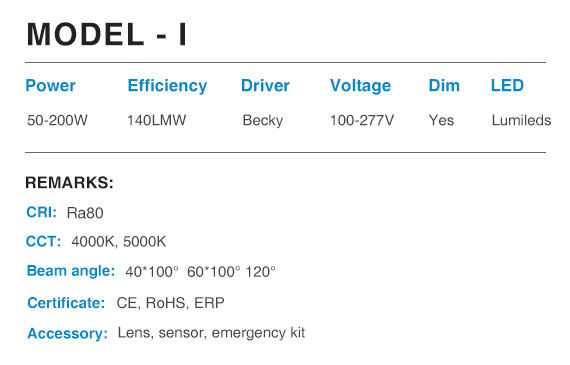Click the Certificate label
This screenshot has width=570, height=365.
point(66,303)
